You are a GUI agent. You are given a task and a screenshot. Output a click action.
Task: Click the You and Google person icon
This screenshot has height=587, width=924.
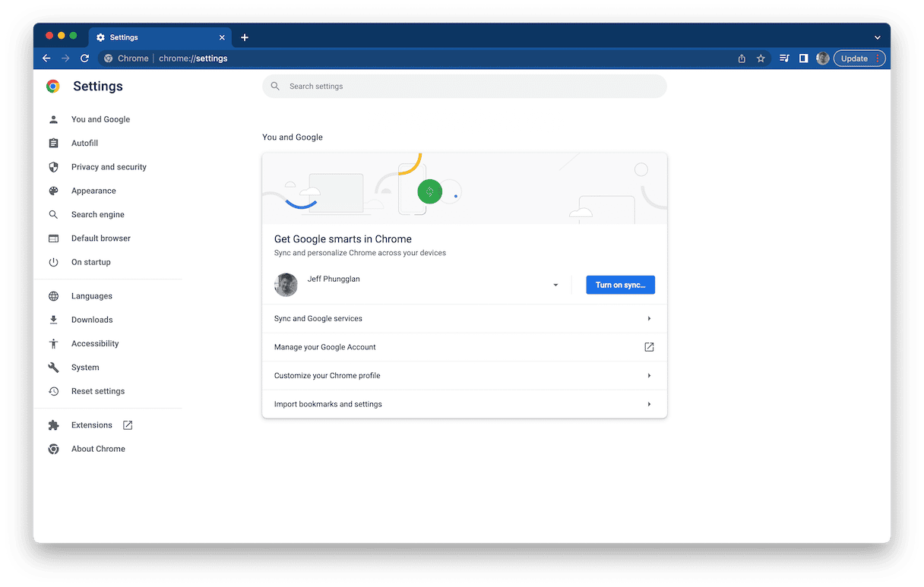click(x=53, y=119)
